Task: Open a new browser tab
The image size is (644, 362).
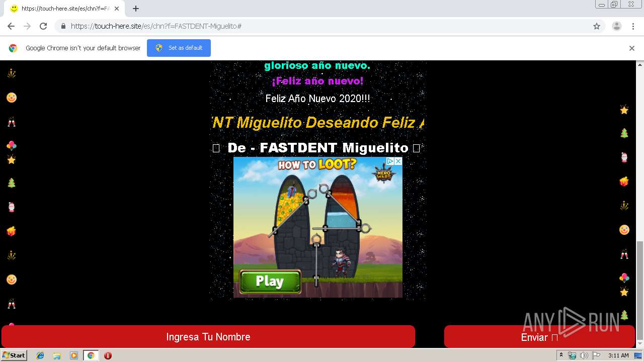Action: (x=136, y=9)
